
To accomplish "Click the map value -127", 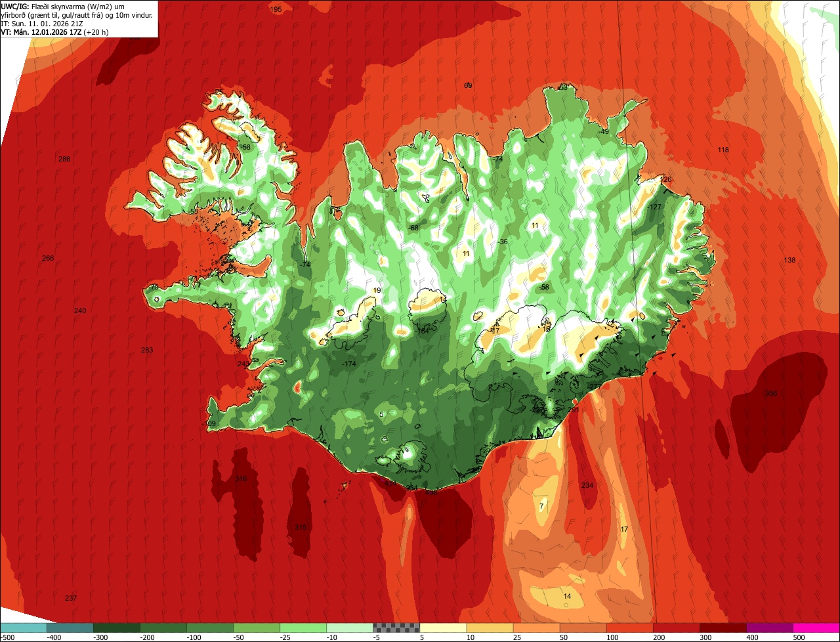I will [654, 207].
